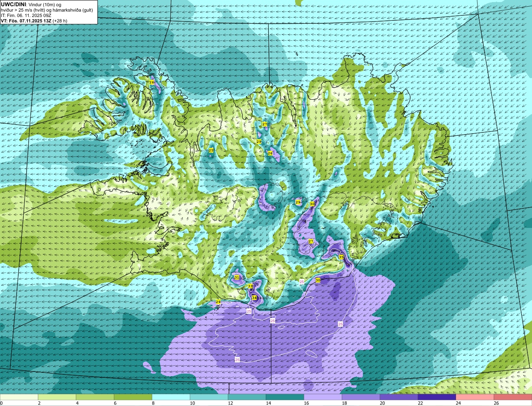Select the 16–18 m/s light purple legend swatch
Image resolution: width=532 pixels, height=406 pixels.
(x=323, y=397)
